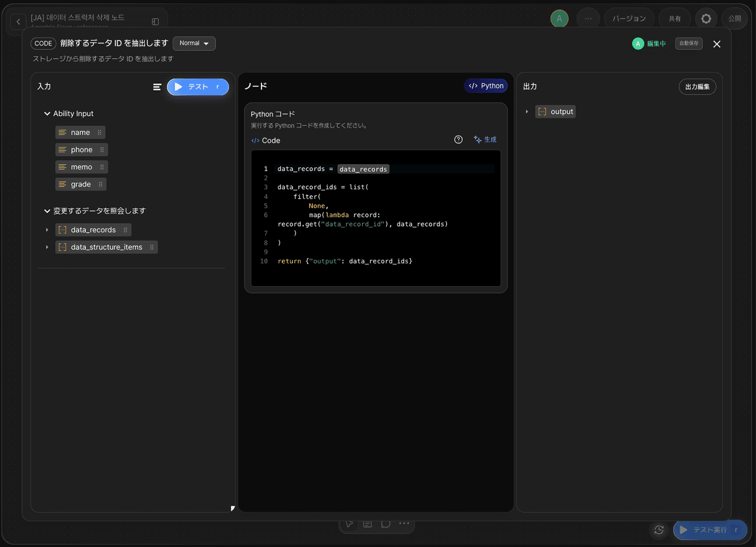The image size is (756, 547).
Task: Click the data_records variable token in line 1
Action: point(363,169)
